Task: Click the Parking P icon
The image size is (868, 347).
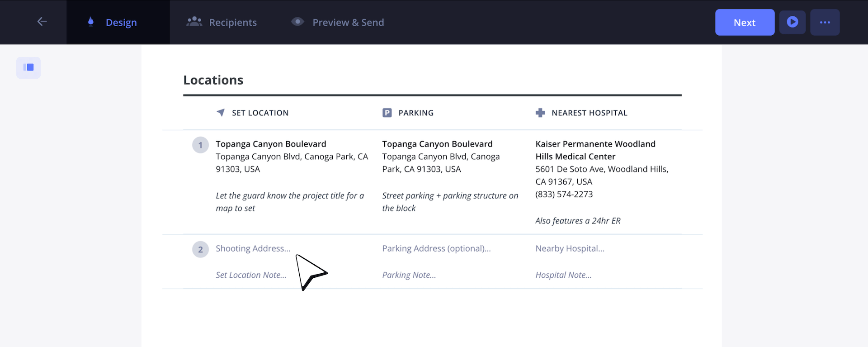Action: tap(387, 113)
